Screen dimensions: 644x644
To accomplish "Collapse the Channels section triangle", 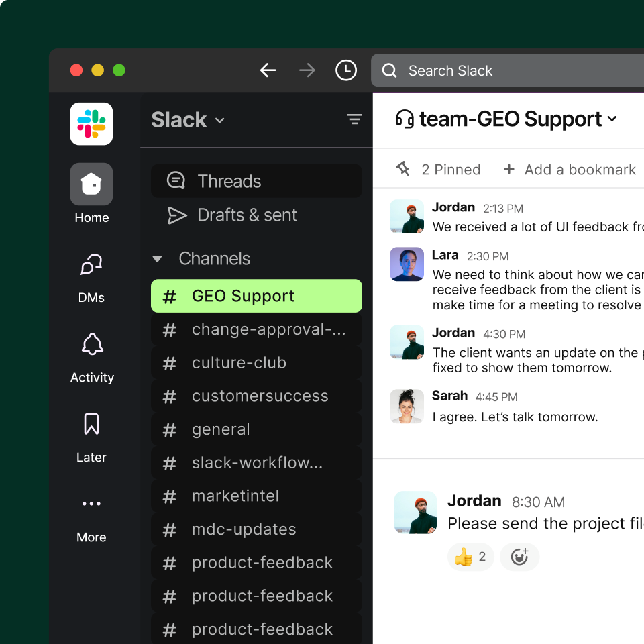I will pyautogui.click(x=157, y=259).
